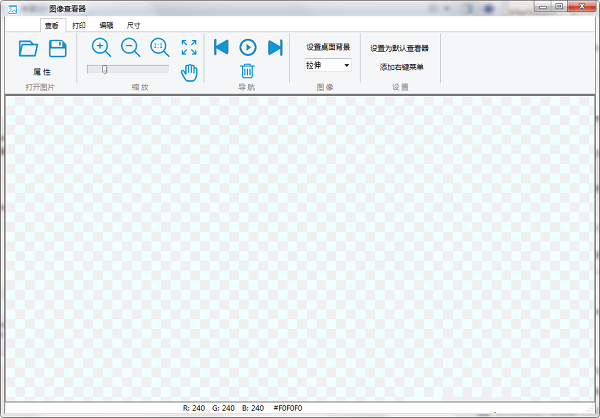
Task: Click 添加右键菜单
Action: [x=401, y=67]
